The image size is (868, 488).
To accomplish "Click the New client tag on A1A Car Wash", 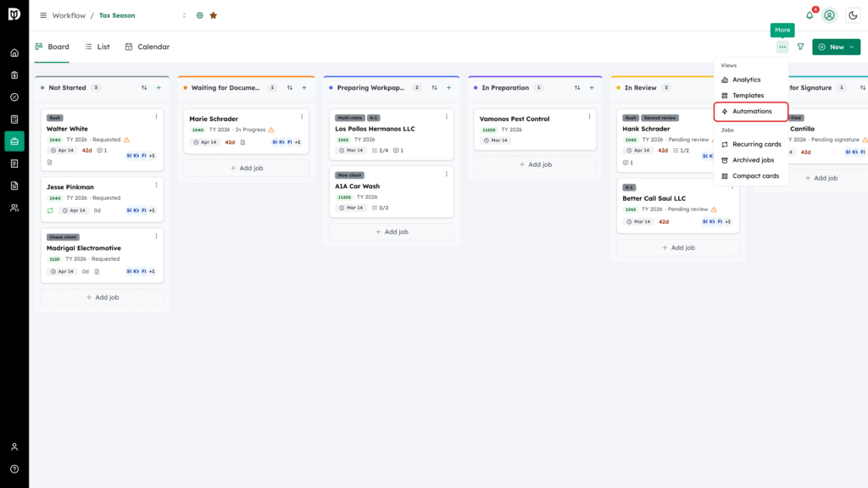I will pyautogui.click(x=349, y=175).
